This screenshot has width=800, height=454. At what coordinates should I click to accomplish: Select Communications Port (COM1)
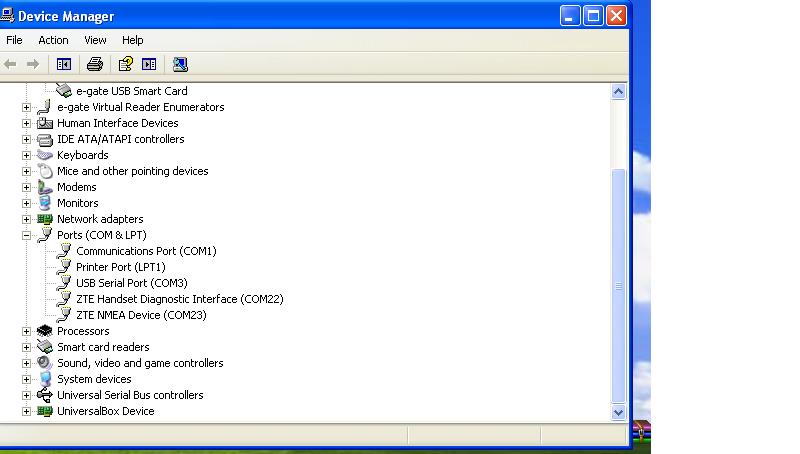click(x=146, y=251)
